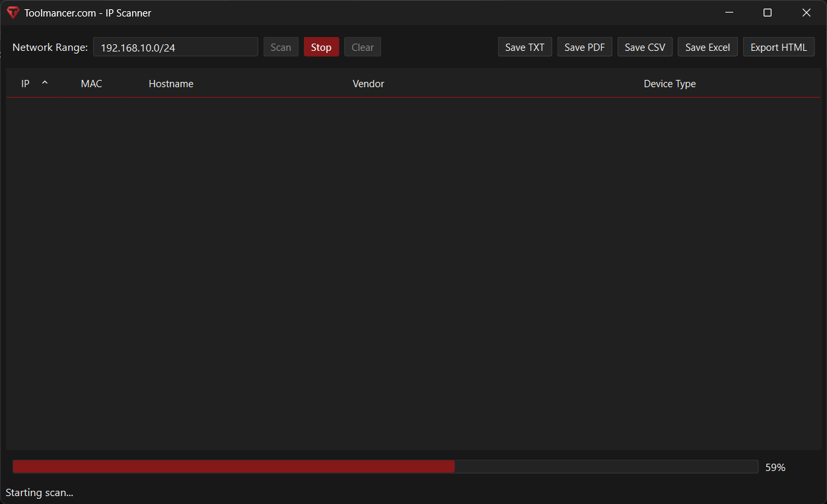Sort by the MAC column header

click(91, 84)
